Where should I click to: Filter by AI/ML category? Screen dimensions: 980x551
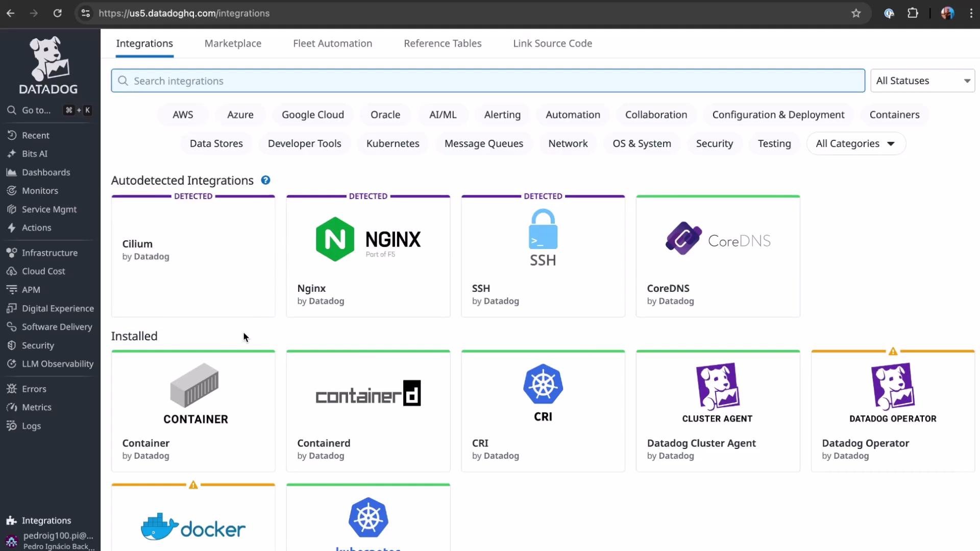[x=443, y=115]
